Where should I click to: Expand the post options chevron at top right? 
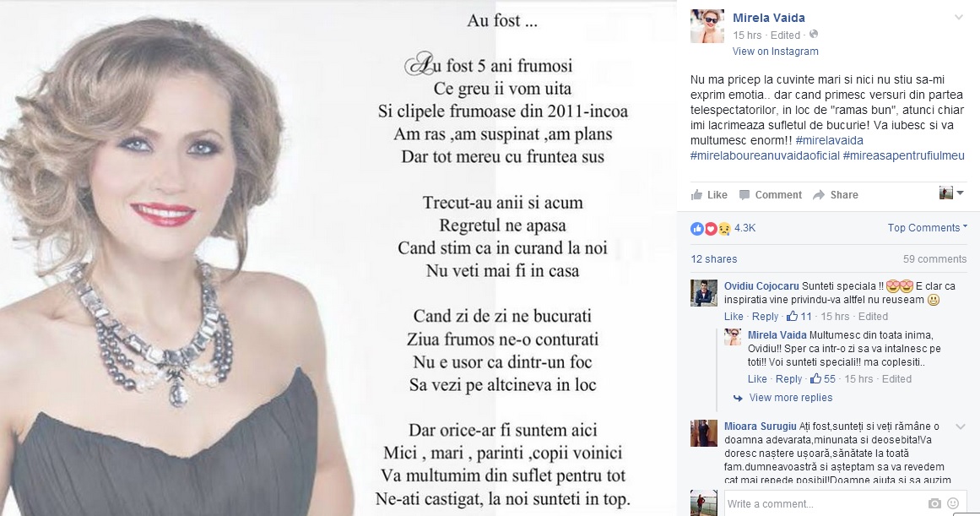(x=958, y=17)
